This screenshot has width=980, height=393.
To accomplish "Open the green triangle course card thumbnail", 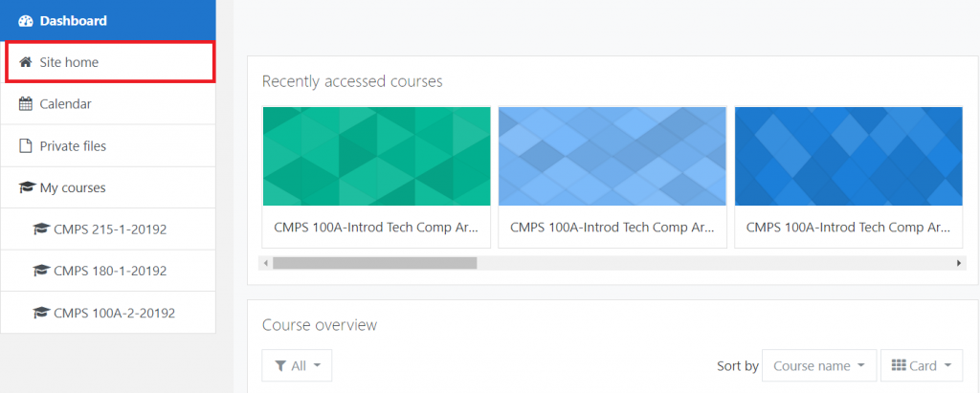I will tap(376, 157).
